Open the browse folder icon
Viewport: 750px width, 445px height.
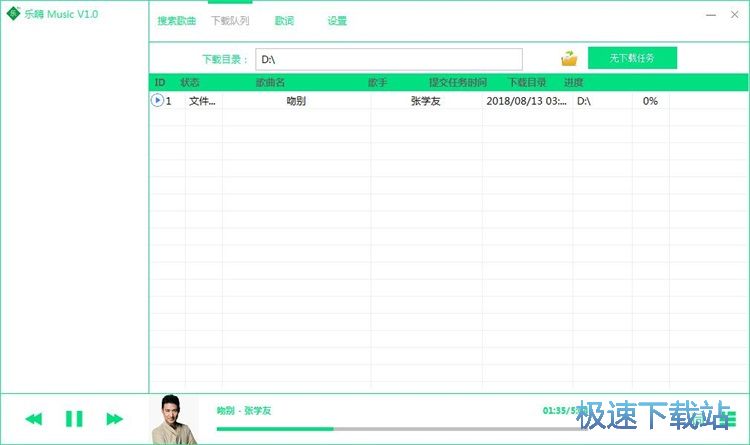[569, 58]
